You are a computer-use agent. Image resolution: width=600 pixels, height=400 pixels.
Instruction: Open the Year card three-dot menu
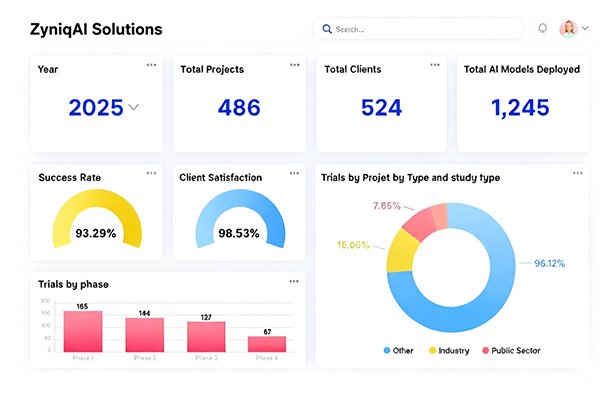click(151, 65)
